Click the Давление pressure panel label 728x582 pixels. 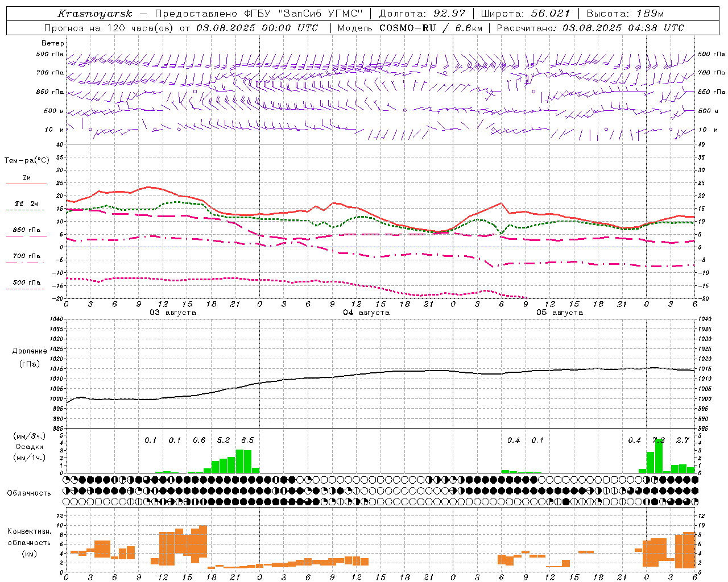pos(30,351)
